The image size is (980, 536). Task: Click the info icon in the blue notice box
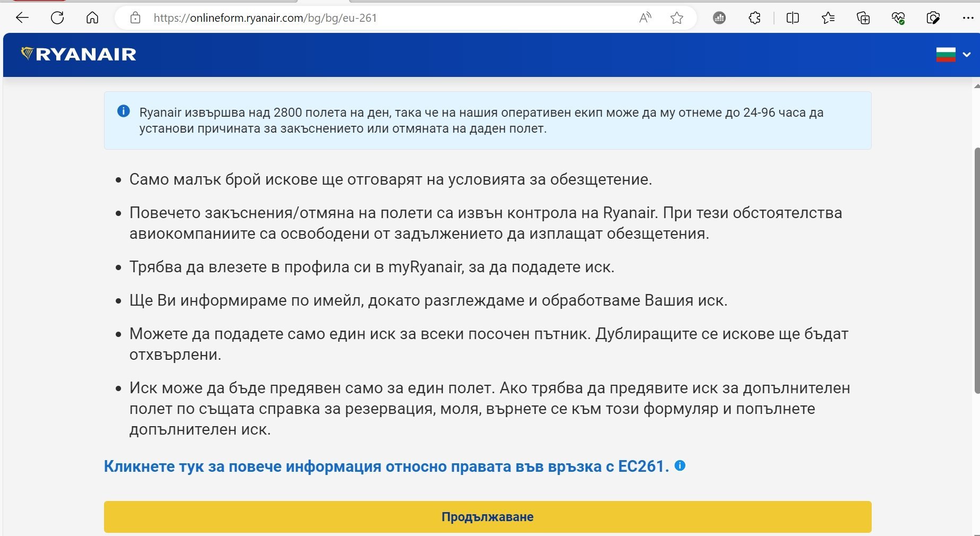tap(123, 111)
